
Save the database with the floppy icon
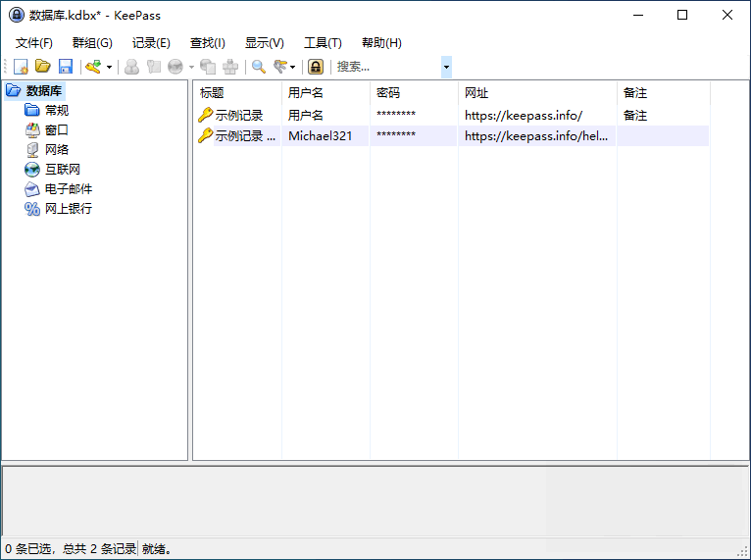(66, 67)
